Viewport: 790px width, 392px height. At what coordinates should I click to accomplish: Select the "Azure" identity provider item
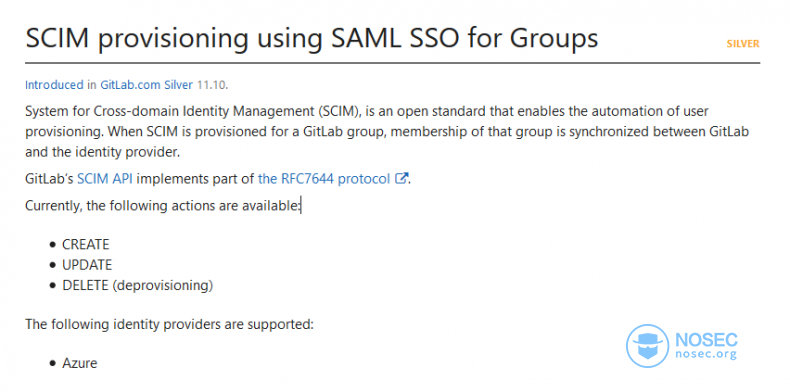pyautogui.click(x=80, y=363)
